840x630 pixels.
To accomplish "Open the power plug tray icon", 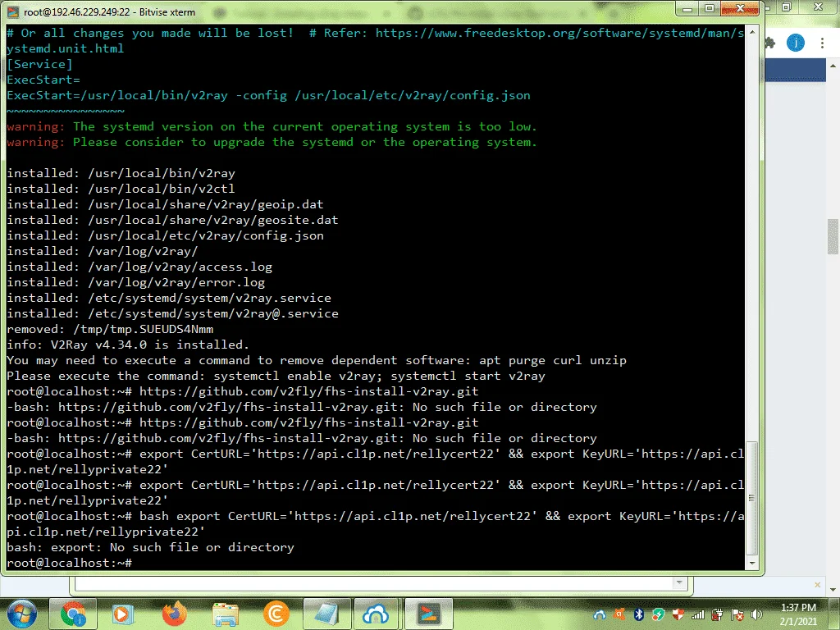I will [717, 614].
